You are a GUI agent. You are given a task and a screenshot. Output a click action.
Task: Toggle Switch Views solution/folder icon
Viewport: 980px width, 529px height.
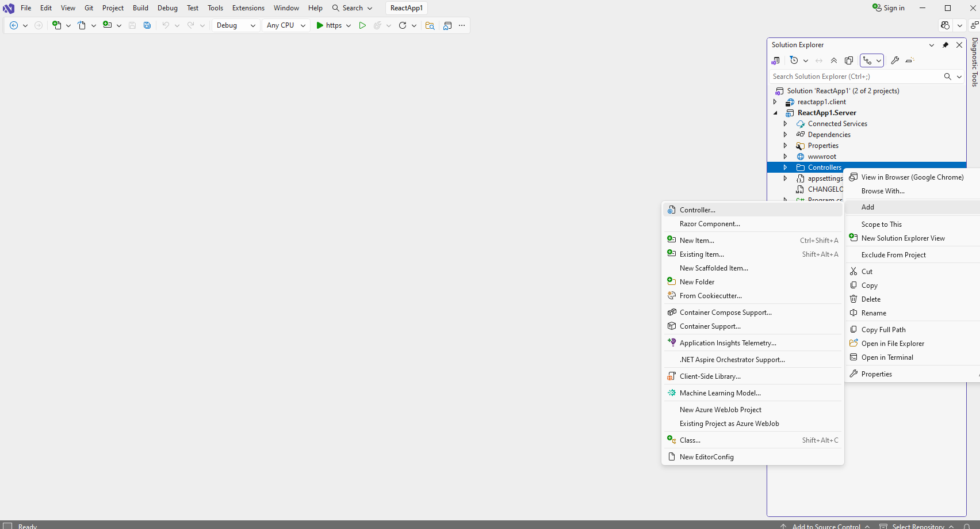tap(776, 60)
